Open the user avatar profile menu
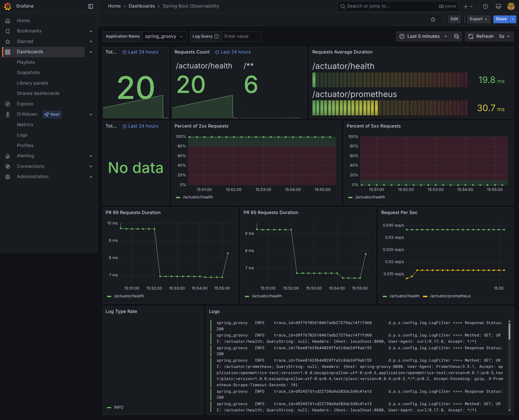Image resolution: width=519 pixels, height=420 pixels. tap(511, 6)
